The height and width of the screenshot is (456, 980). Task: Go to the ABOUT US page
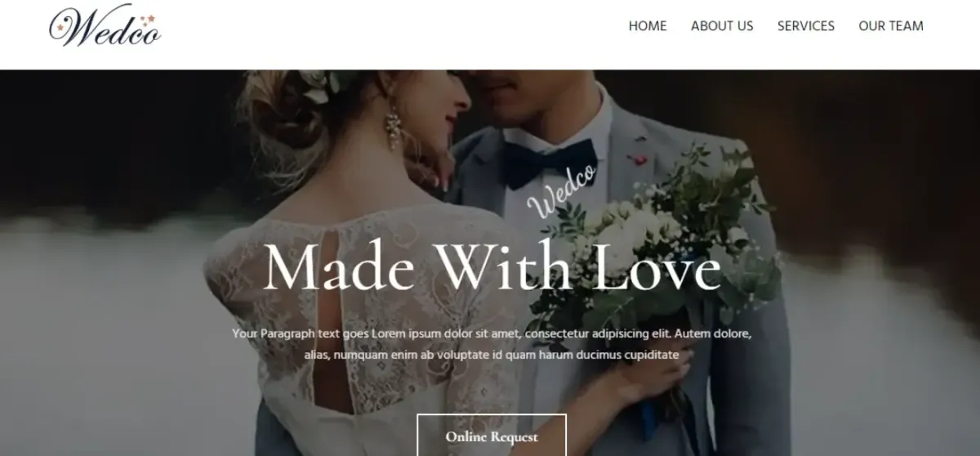pos(722,26)
